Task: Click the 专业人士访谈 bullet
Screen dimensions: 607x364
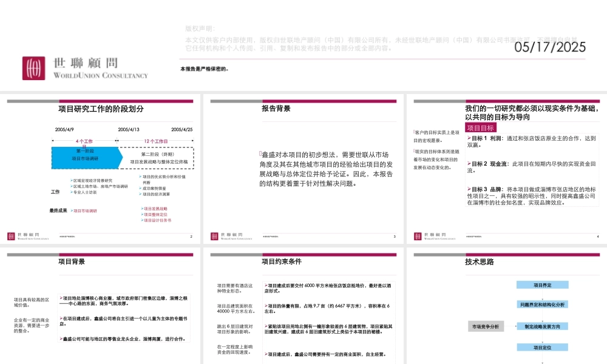Action: (x=84, y=192)
